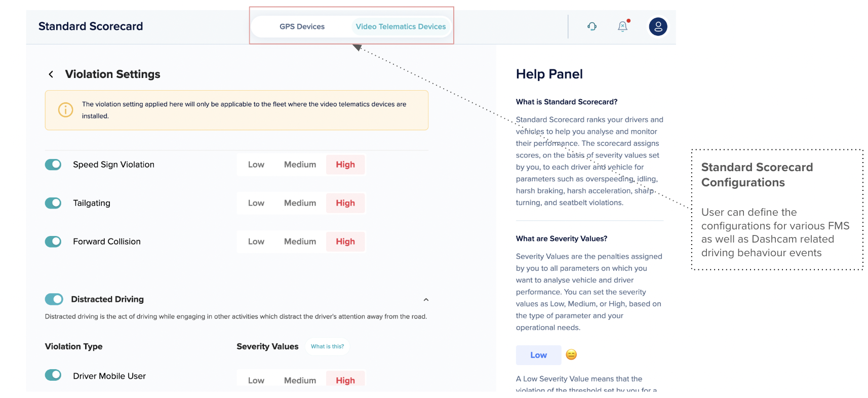This screenshot has height=398, width=868.
Task: Open the user profile avatar
Action: pos(658,26)
